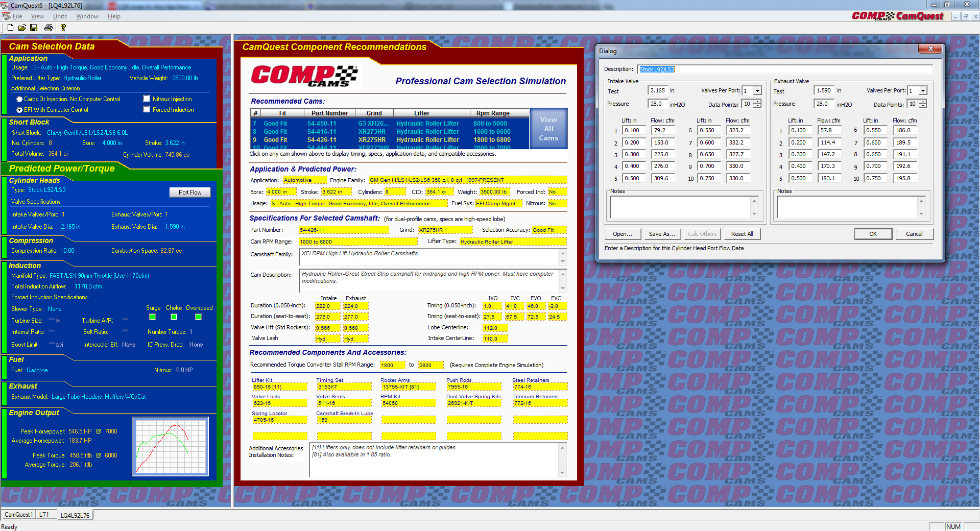The height and width of the screenshot is (531, 980).
Task: Click the COMP CamQuest logo banner
Action: point(897,16)
